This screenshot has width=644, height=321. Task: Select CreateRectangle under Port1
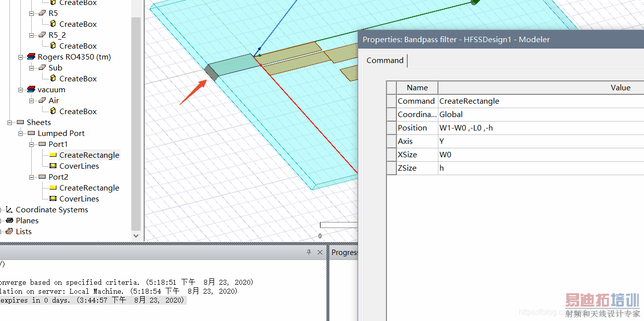point(89,155)
